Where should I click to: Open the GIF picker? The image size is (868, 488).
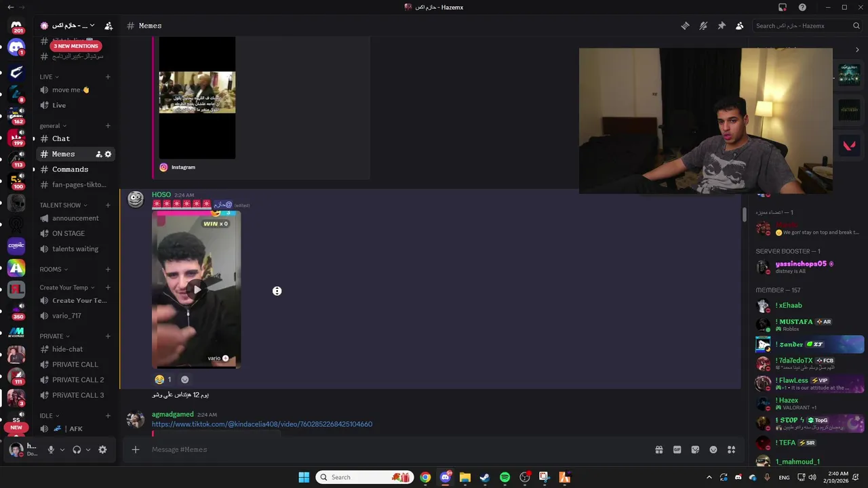click(677, 449)
